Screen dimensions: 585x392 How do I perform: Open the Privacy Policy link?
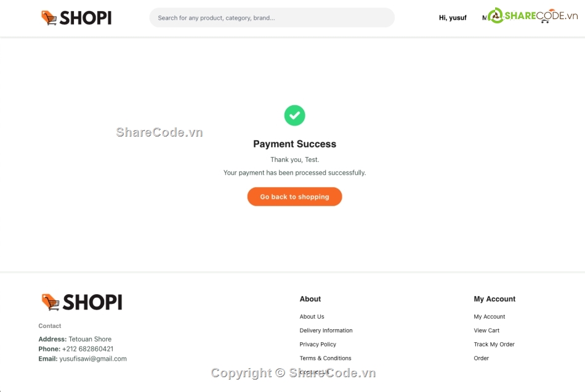click(x=318, y=344)
